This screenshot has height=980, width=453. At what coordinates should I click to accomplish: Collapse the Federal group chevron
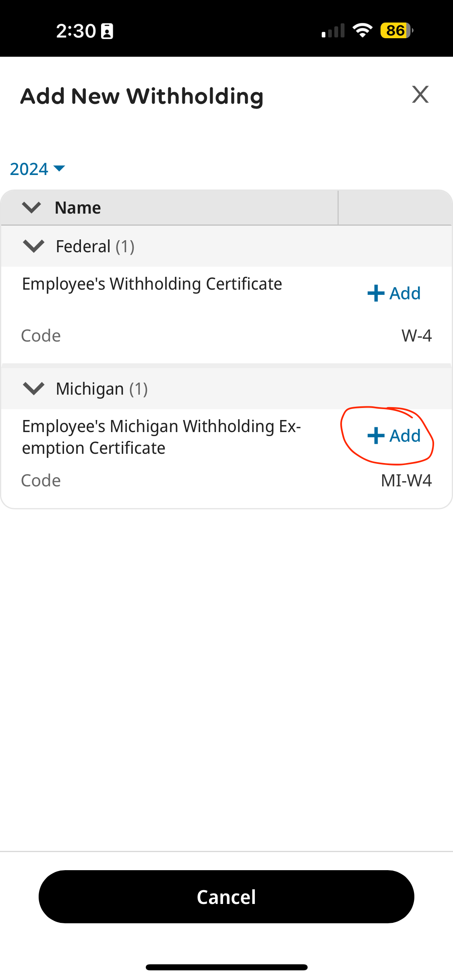click(x=33, y=246)
